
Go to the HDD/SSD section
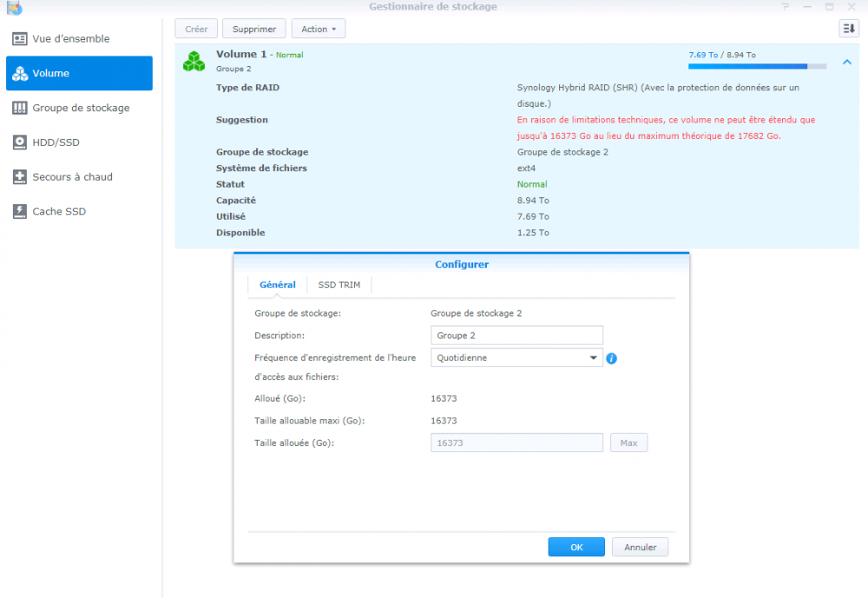coord(79,142)
